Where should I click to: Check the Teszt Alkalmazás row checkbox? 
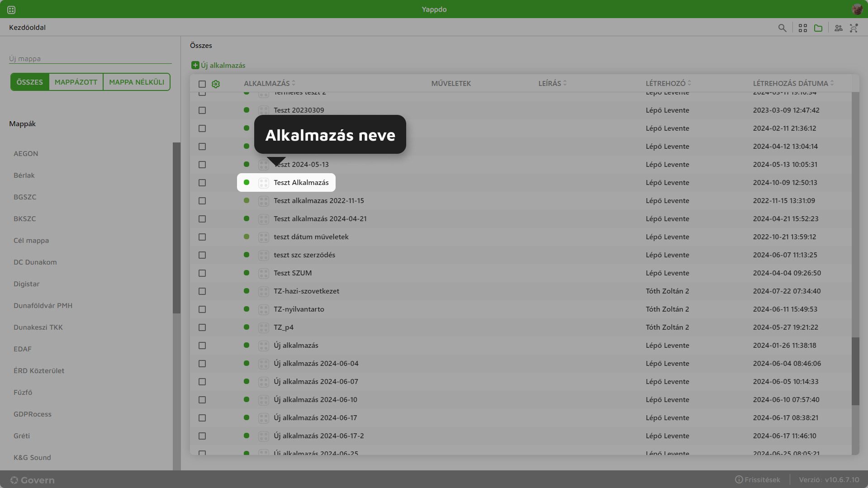pos(202,183)
